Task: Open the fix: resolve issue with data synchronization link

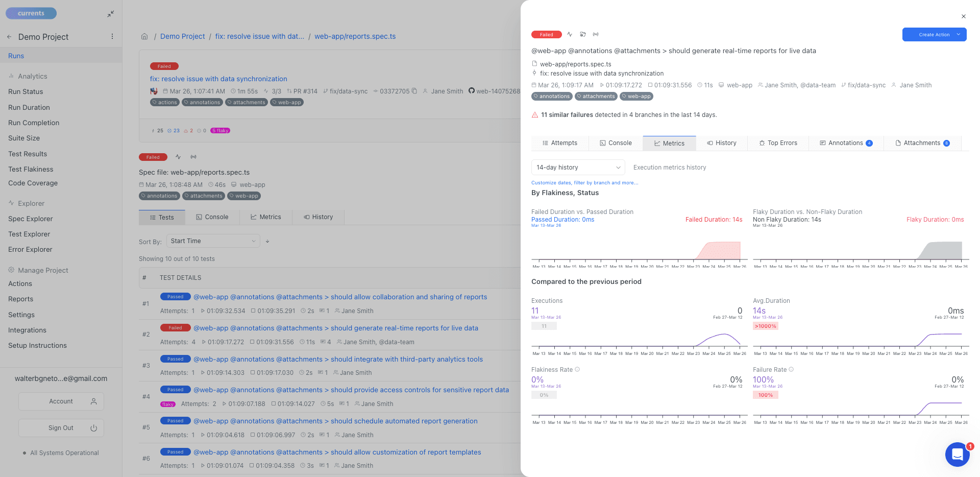Action: 218,79
